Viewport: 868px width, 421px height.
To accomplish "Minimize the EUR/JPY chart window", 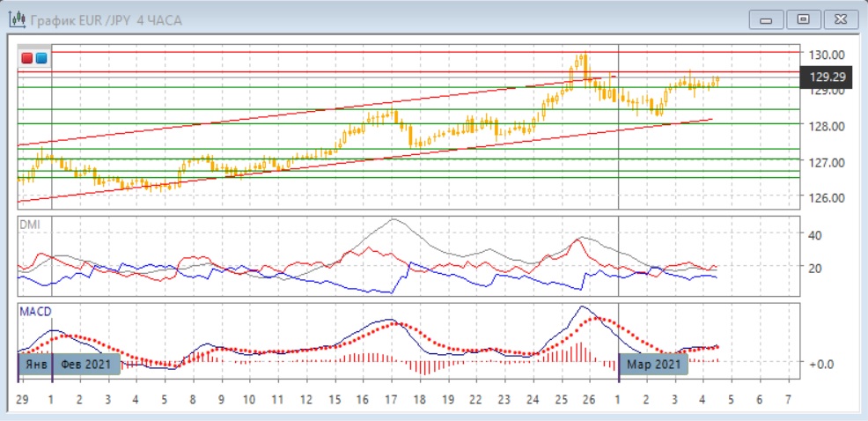I will [x=766, y=19].
